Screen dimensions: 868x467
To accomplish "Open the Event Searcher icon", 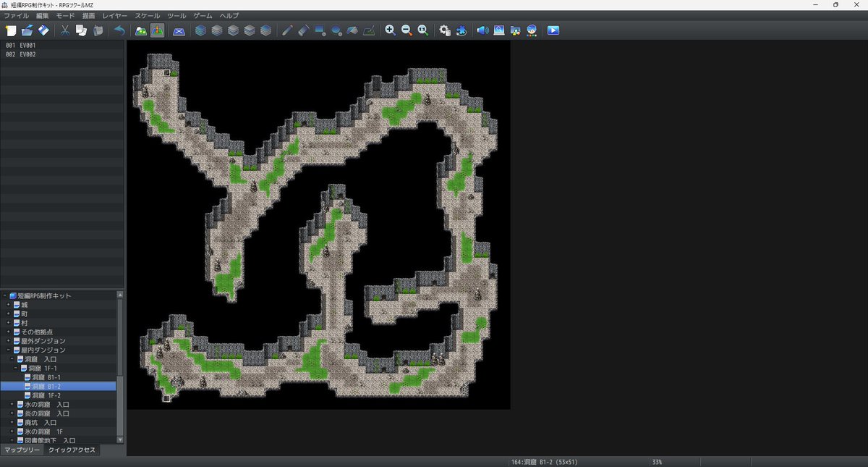I will (499, 30).
